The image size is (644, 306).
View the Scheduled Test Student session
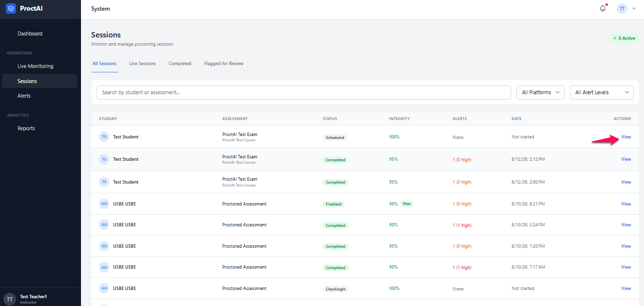tap(626, 137)
